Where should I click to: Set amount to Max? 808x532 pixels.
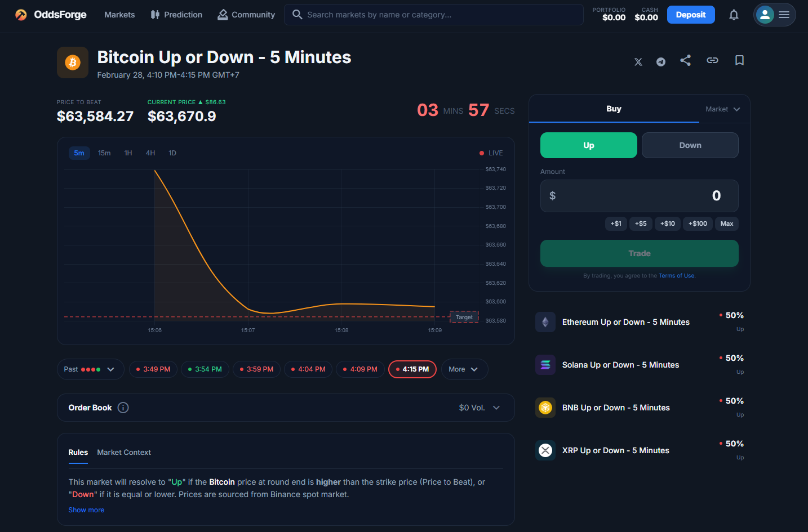tap(727, 223)
